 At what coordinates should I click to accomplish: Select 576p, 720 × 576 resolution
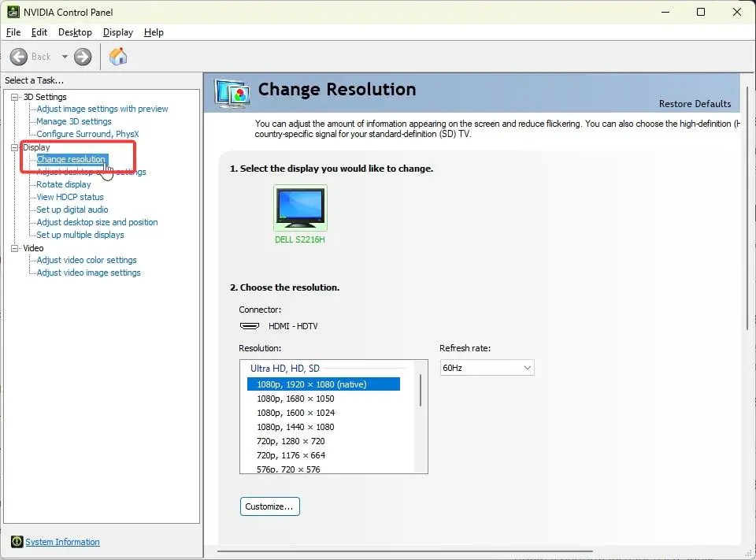288,469
